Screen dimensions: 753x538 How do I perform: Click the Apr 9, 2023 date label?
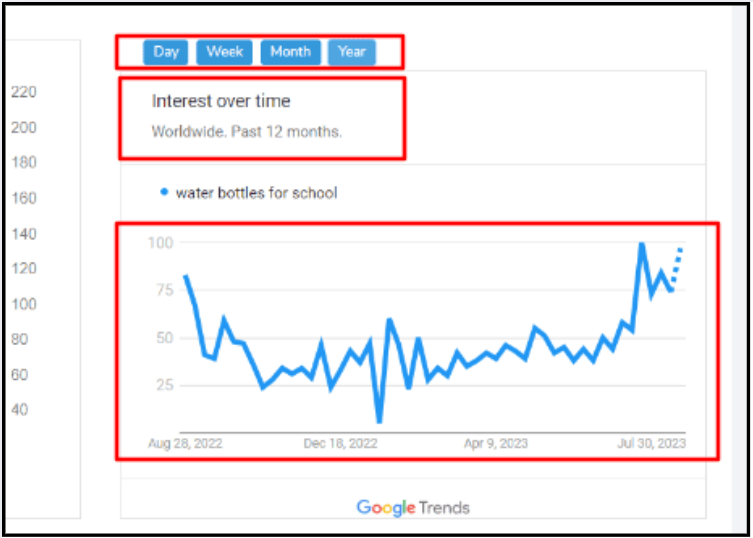point(494,443)
